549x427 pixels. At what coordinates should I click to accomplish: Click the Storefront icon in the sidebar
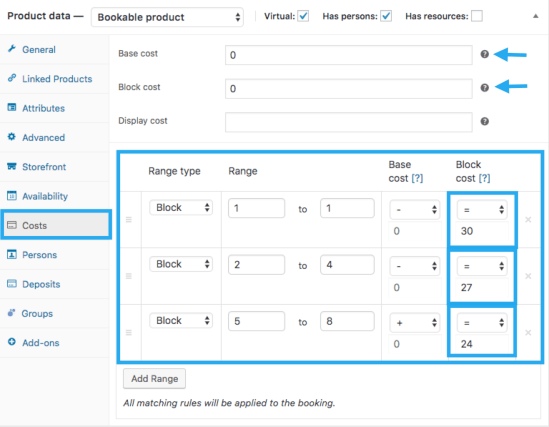point(12,166)
